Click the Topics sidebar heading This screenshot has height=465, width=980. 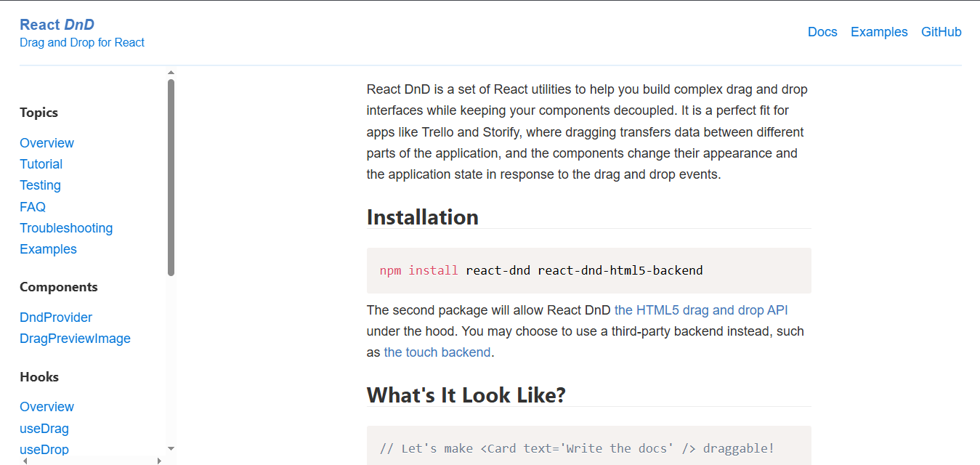click(x=39, y=113)
